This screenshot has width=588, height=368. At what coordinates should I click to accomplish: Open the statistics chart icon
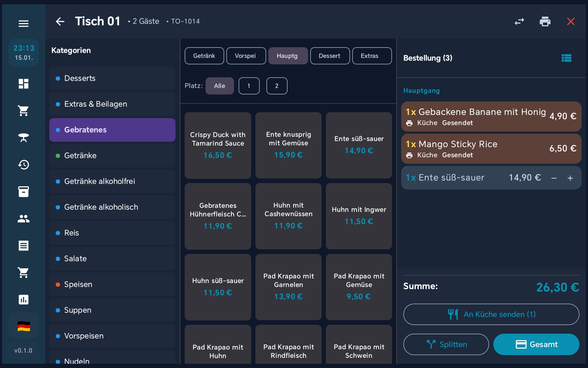(23, 299)
